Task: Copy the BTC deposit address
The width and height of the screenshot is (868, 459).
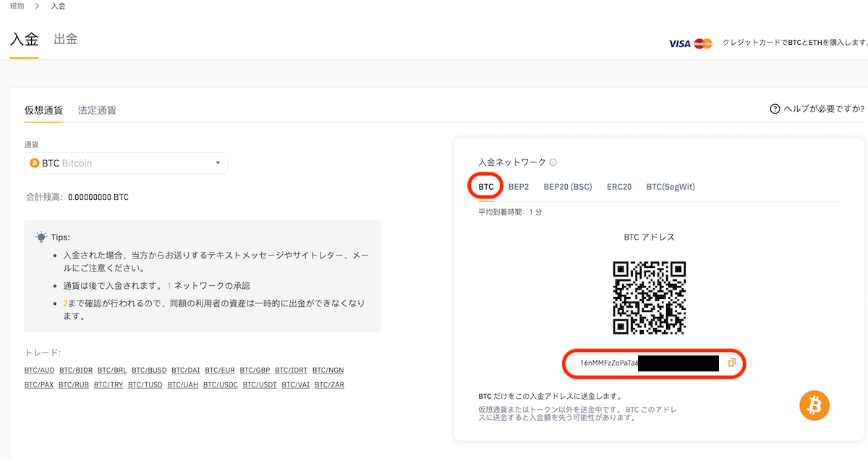Action: [731, 363]
